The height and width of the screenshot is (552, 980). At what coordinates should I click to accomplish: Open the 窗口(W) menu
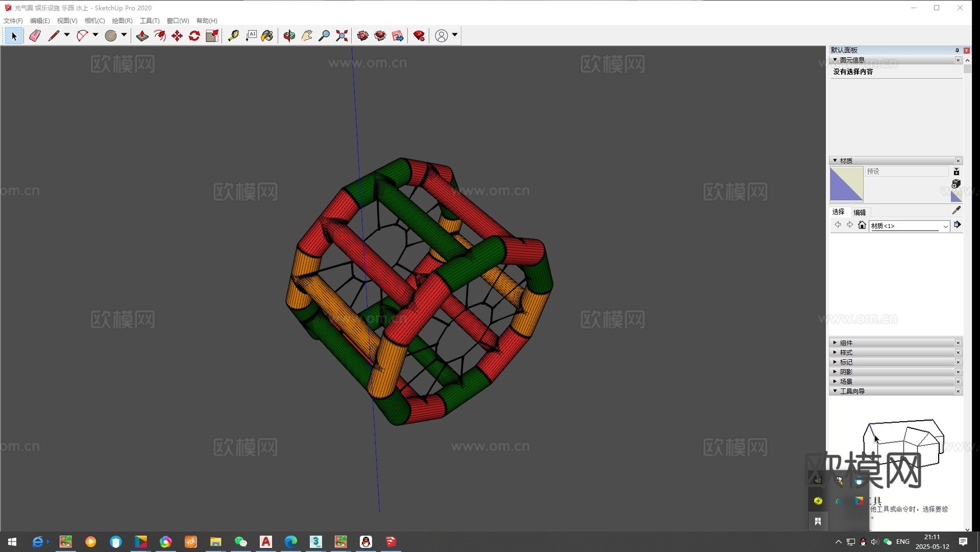pos(177,21)
